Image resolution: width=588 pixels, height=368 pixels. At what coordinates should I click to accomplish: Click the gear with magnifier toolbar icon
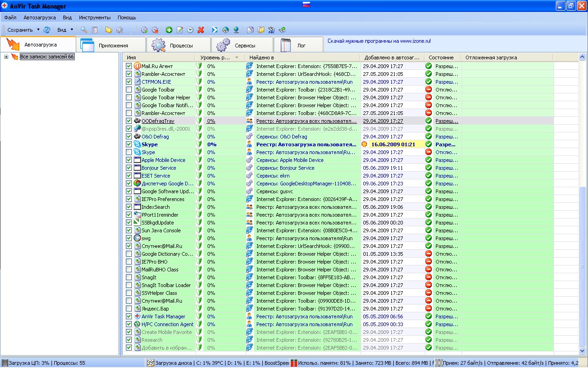(x=119, y=30)
